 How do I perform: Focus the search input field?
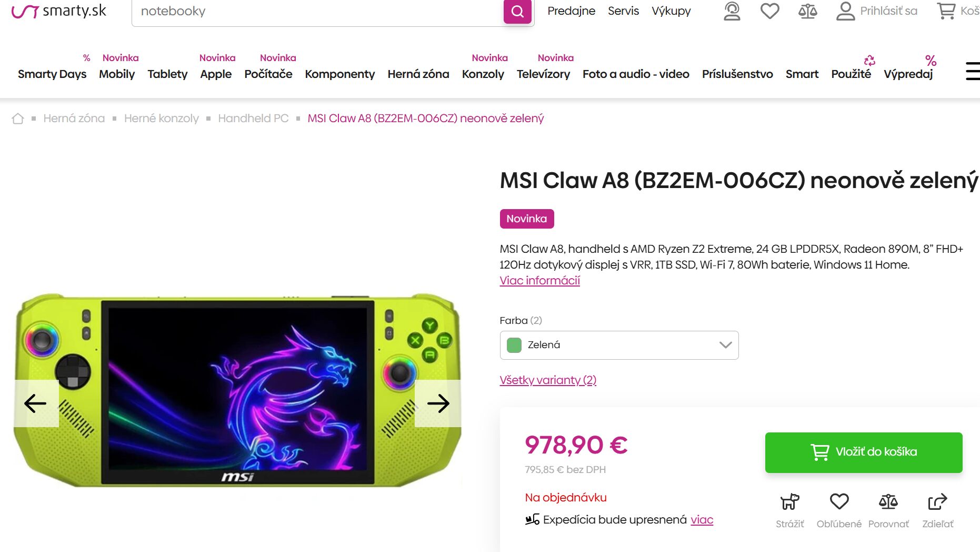[316, 12]
